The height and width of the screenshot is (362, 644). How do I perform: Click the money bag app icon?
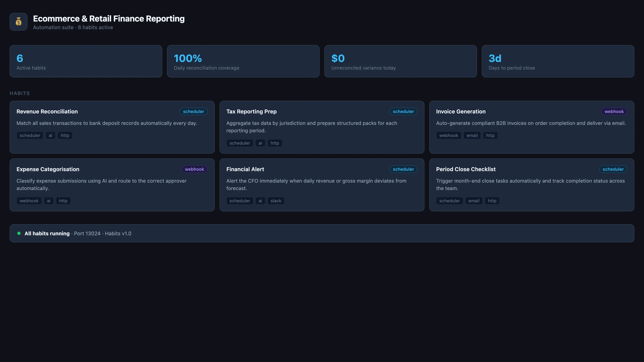(x=19, y=22)
